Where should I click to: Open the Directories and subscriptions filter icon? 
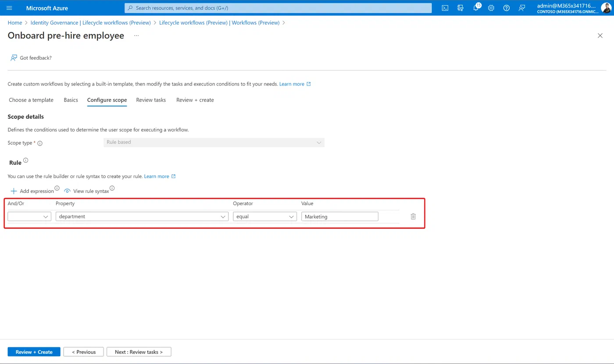click(x=460, y=8)
